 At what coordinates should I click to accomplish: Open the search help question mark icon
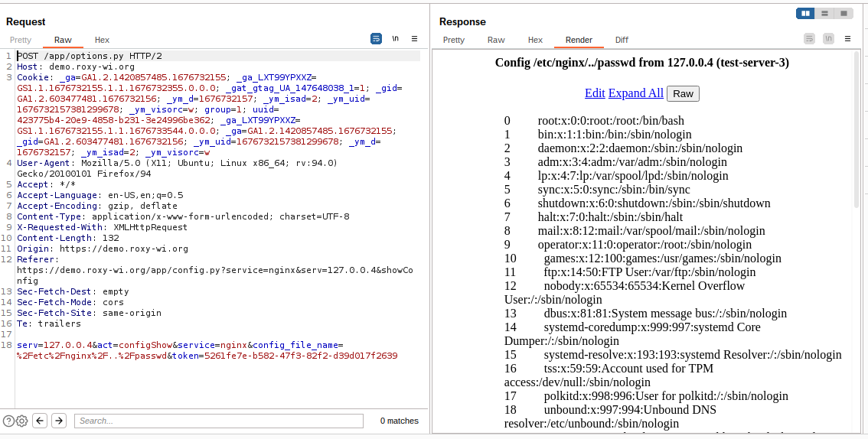click(8, 421)
